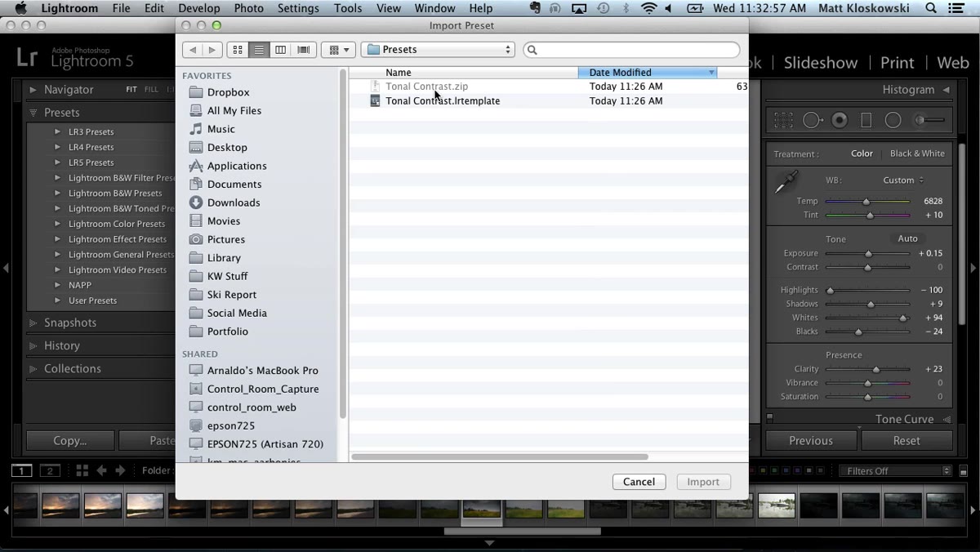The image size is (980, 552).
Task: Open the Presets folder path dropdown
Action: [x=439, y=50]
